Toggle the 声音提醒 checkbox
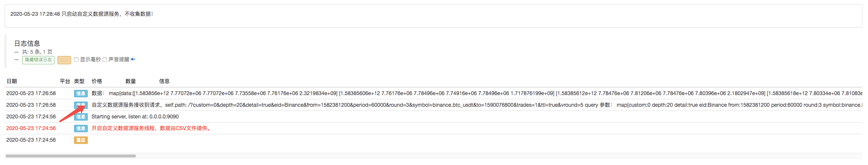 coord(105,60)
